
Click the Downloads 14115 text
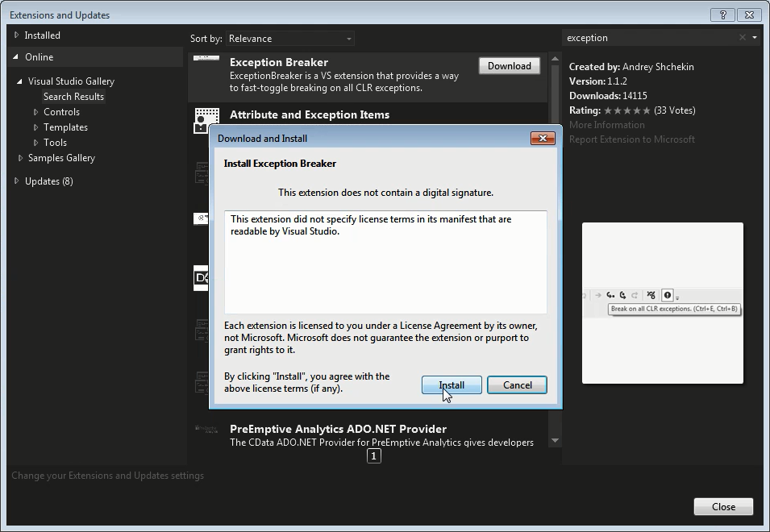tap(608, 96)
